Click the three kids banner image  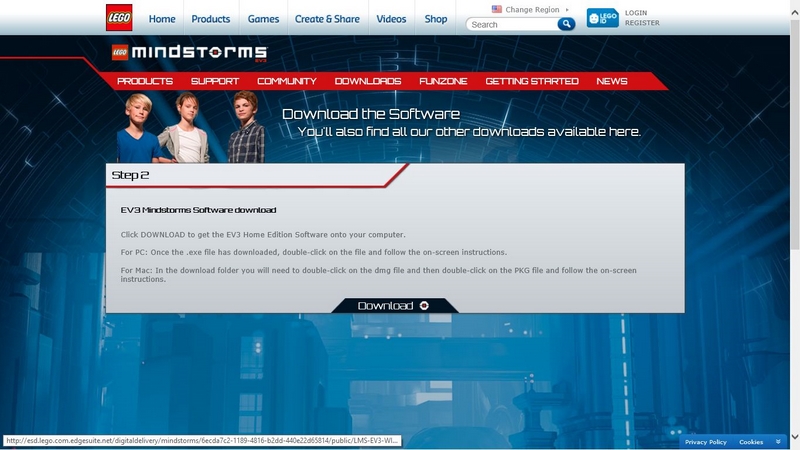(x=191, y=127)
